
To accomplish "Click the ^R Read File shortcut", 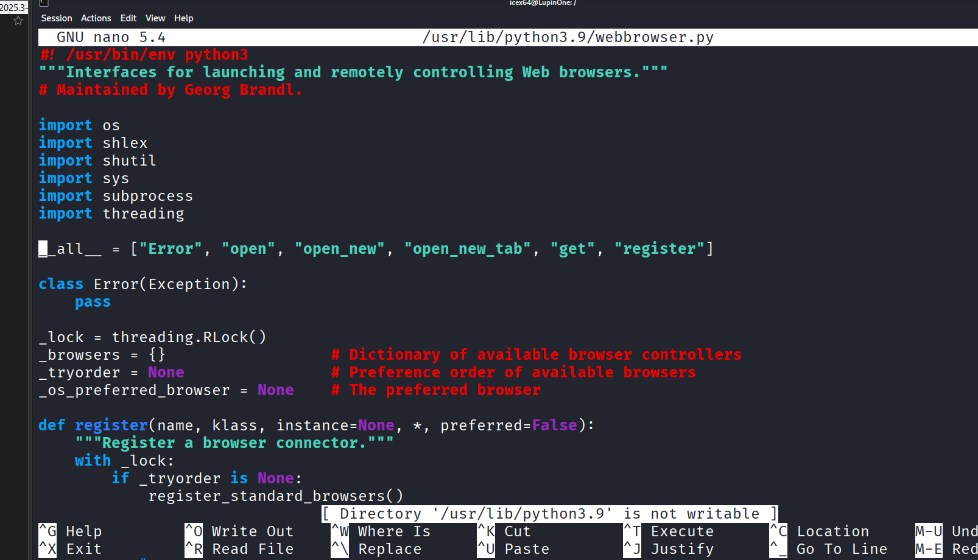I will coord(239,549).
